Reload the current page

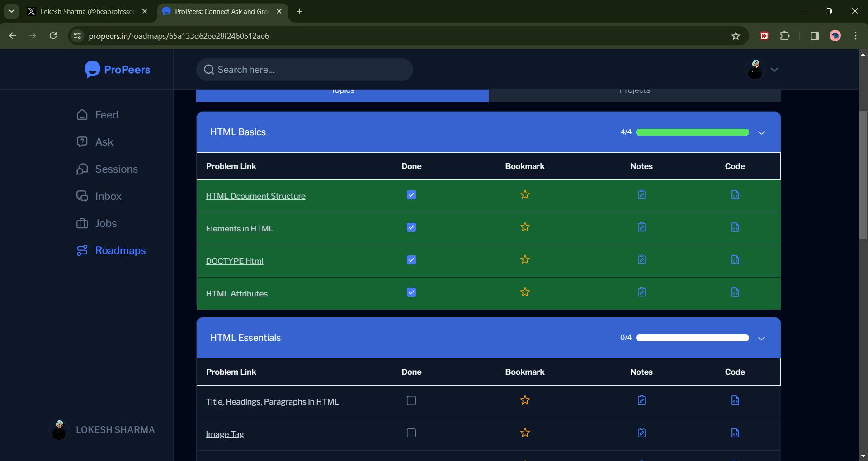pyautogui.click(x=53, y=36)
